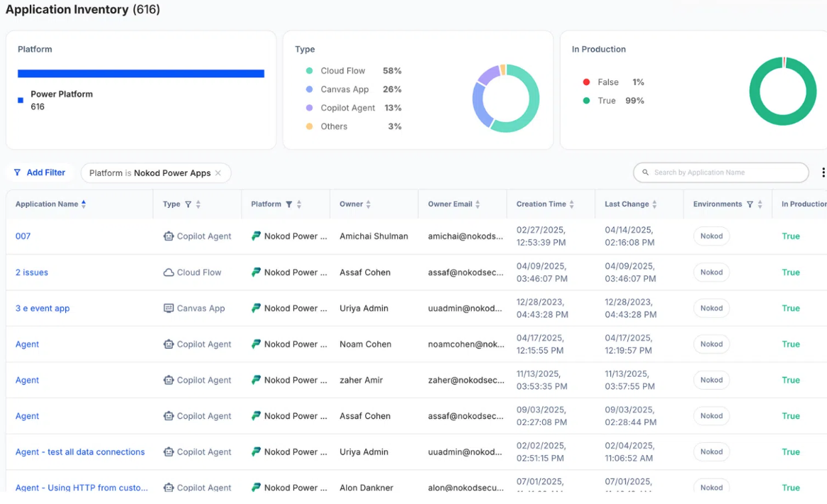827x504 pixels.
Task: Click the Cloud Flow teal legend dot
Action: pos(309,71)
